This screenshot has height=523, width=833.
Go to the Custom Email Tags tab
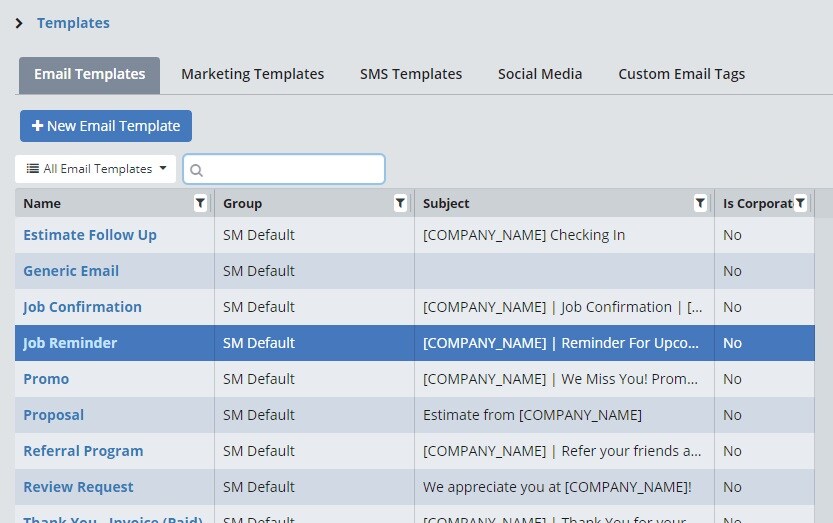pyautogui.click(x=681, y=74)
